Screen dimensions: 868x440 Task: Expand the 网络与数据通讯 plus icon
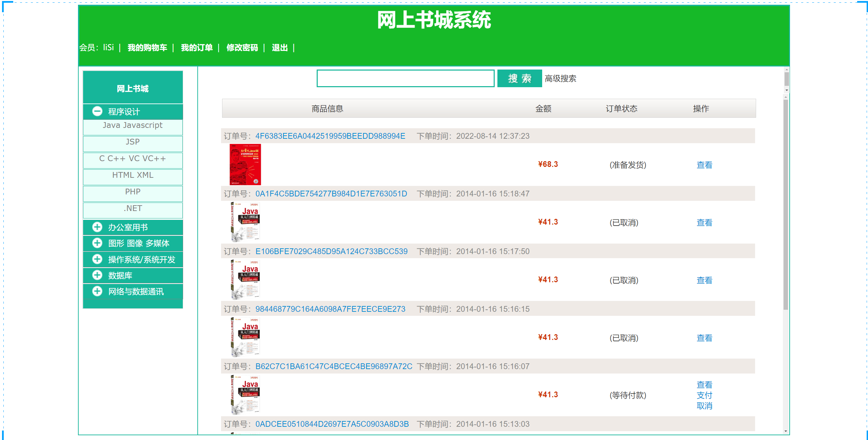coord(97,291)
